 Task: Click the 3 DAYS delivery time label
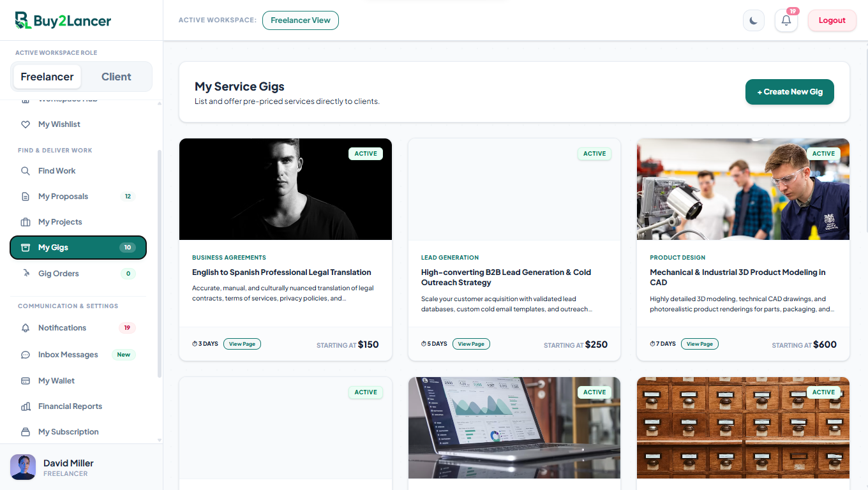coord(205,344)
